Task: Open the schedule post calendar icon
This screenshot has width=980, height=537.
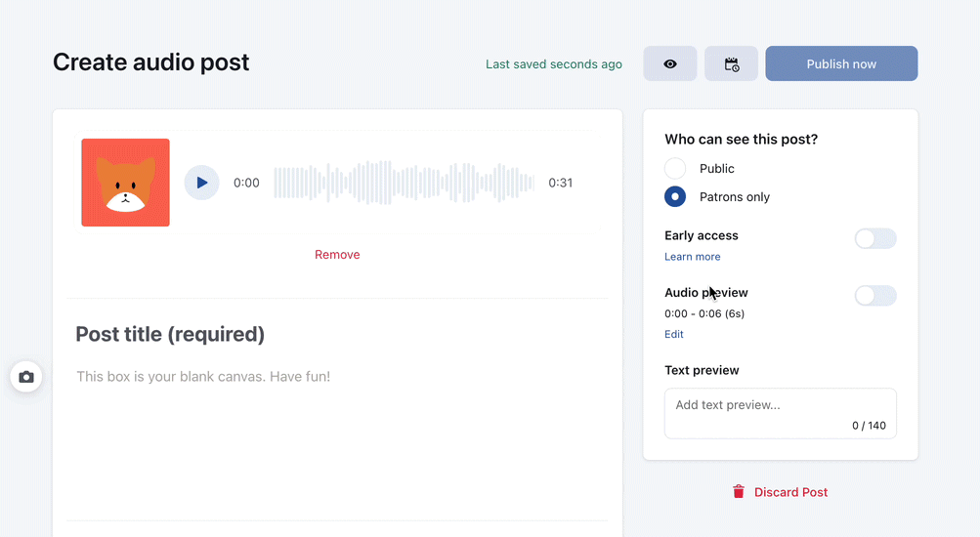Action: [731, 63]
